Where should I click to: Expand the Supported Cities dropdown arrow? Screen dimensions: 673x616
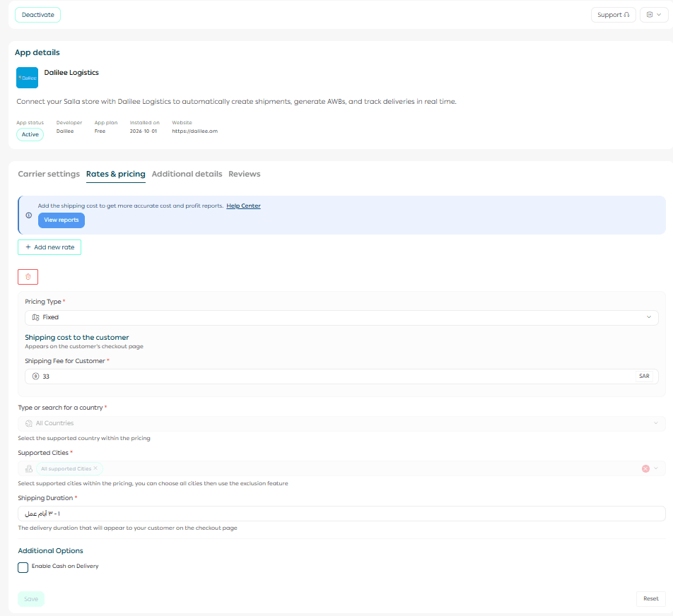point(656,468)
